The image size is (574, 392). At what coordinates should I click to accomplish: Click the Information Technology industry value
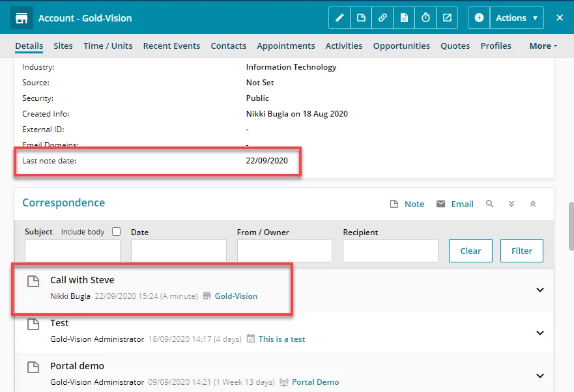click(291, 67)
